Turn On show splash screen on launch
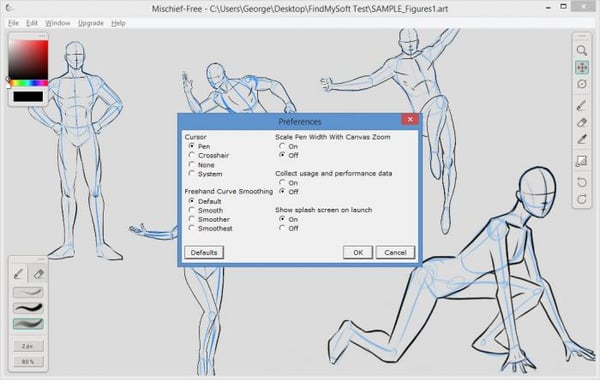Viewport: 600px width, 380px height. (x=289, y=219)
